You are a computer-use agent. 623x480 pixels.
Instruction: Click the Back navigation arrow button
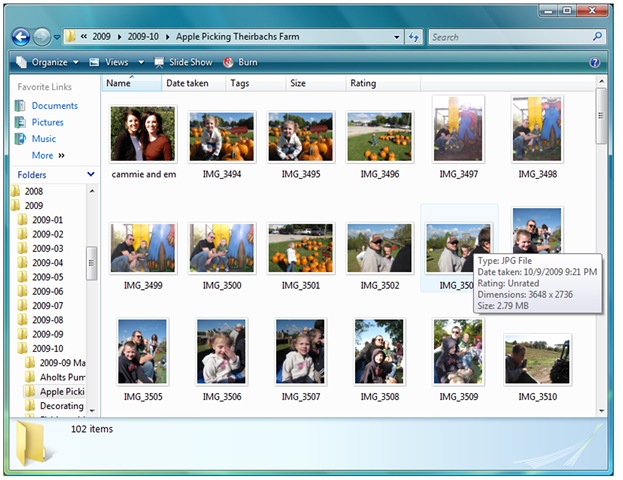(21, 37)
